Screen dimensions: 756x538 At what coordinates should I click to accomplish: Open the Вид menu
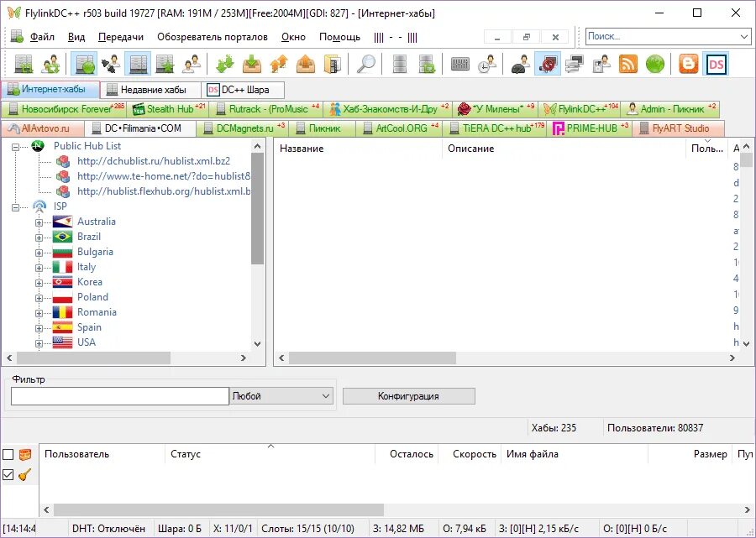(76, 37)
